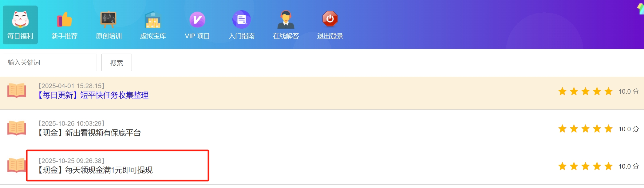Open the 入门指南 document icon
The width and height of the screenshot is (644, 188).
pyautogui.click(x=241, y=19)
